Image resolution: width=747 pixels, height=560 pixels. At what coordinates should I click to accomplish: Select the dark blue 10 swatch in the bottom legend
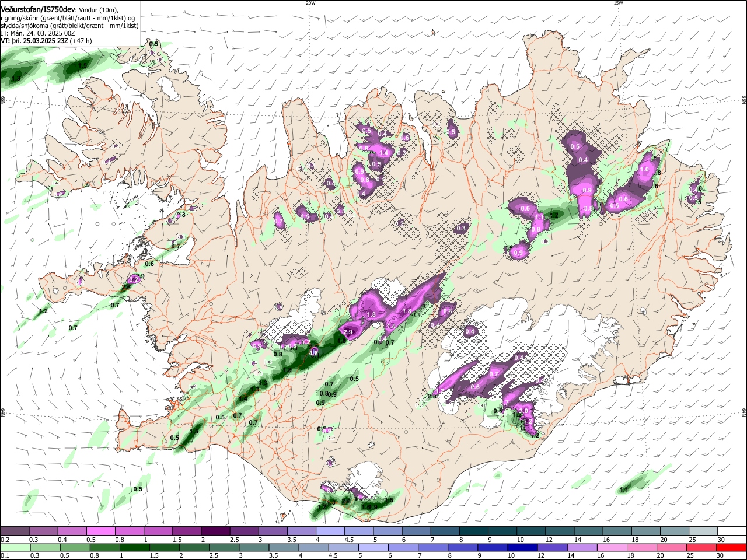coord(522,547)
